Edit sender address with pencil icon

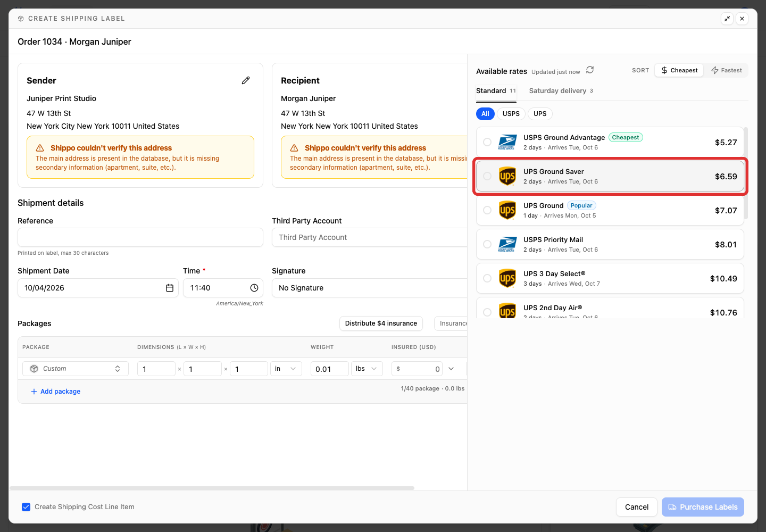[x=246, y=80]
